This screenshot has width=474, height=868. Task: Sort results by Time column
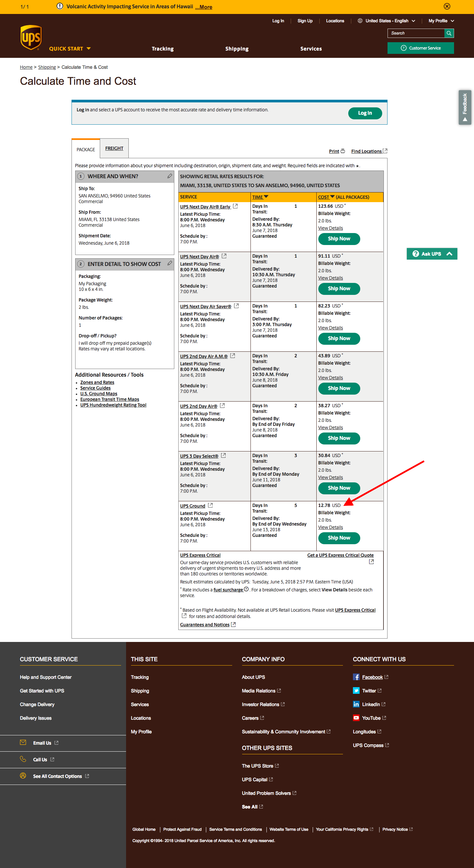pos(260,197)
